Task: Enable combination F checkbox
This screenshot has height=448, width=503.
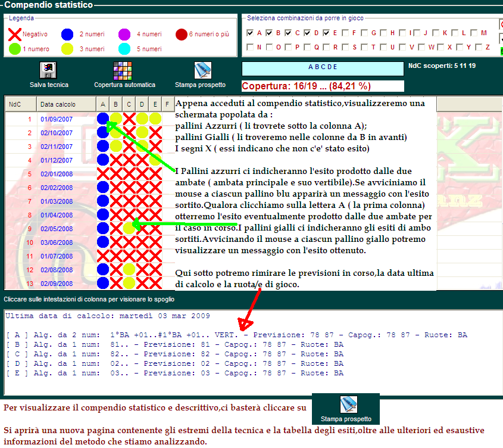Action: 345,33
